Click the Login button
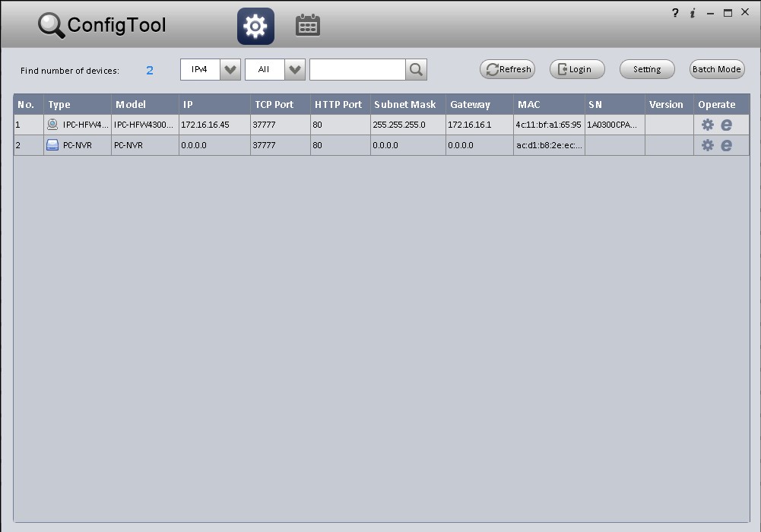Screen dimensions: 761x532 coord(577,69)
